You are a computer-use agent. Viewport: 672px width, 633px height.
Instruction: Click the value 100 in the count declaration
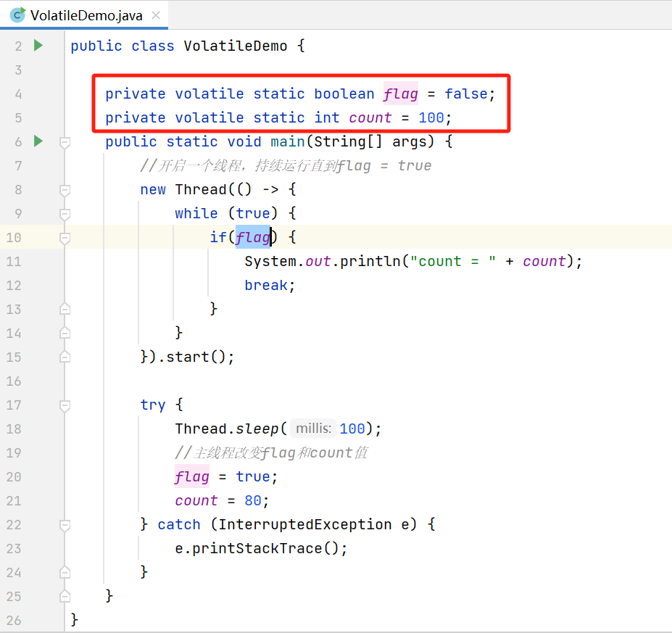[431, 117]
